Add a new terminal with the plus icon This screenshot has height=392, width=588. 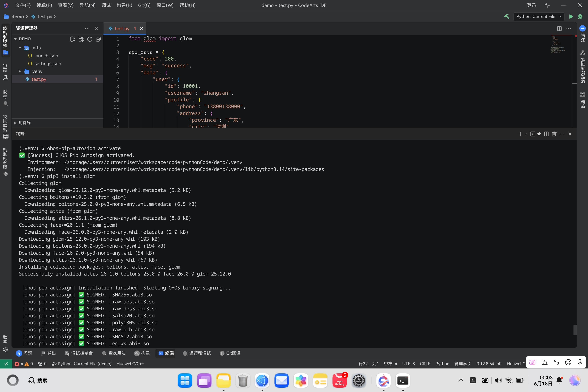pyautogui.click(x=520, y=134)
